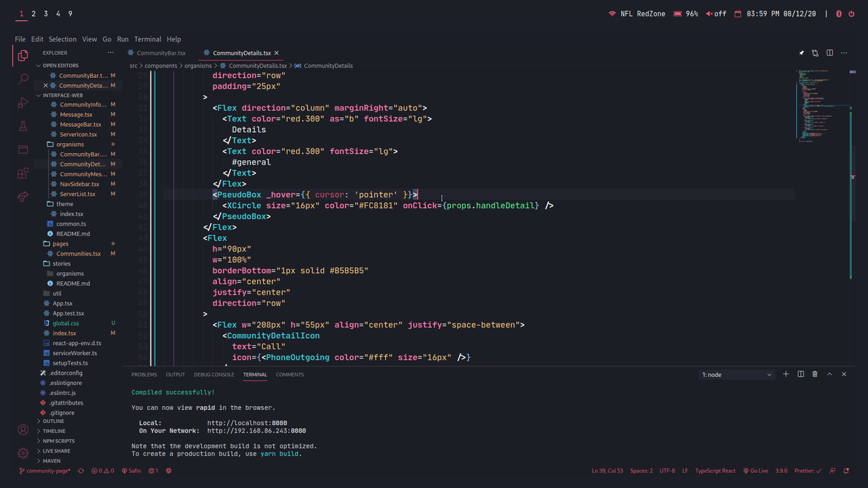Open the Terminal menu
868x488 pixels.
[x=148, y=39]
